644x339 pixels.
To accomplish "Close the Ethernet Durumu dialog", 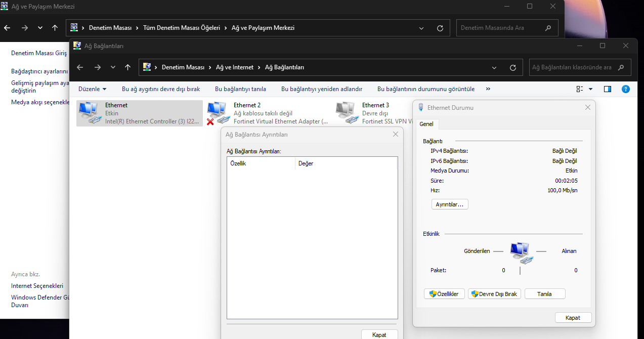I will 587,108.
